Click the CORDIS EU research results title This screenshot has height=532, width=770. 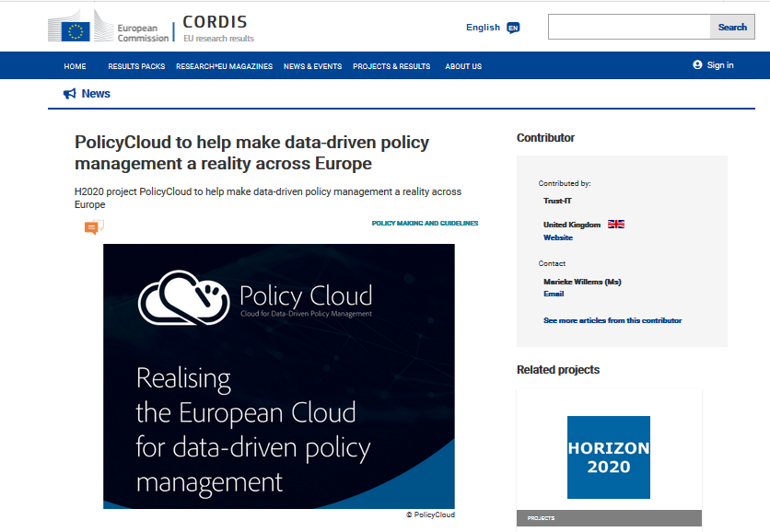coord(218,28)
